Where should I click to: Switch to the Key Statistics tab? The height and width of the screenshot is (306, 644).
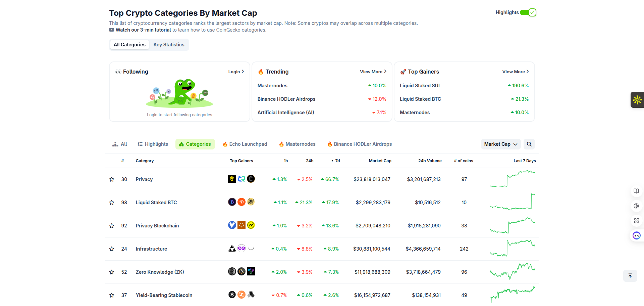169,45
